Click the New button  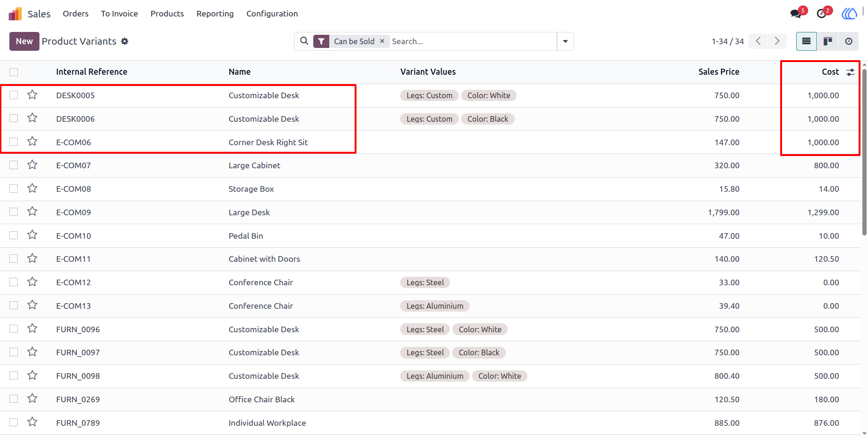(x=24, y=41)
